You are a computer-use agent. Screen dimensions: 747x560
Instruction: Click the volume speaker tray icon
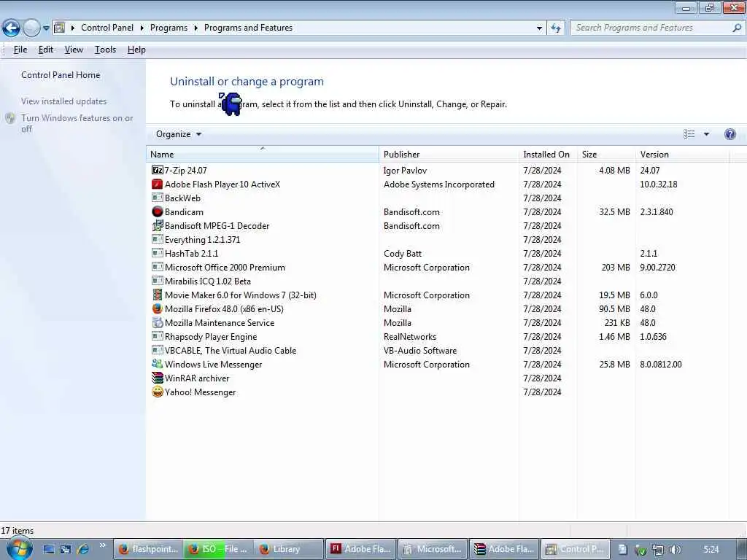(675, 550)
